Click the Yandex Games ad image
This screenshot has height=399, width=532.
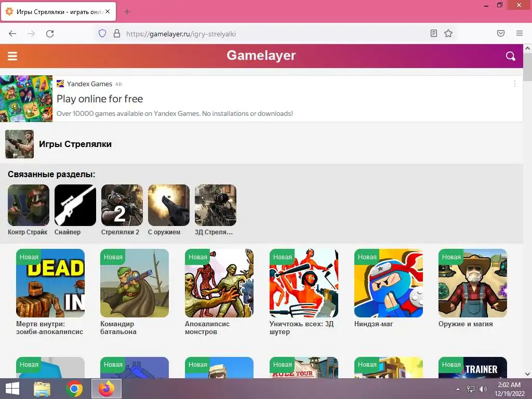point(26,98)
